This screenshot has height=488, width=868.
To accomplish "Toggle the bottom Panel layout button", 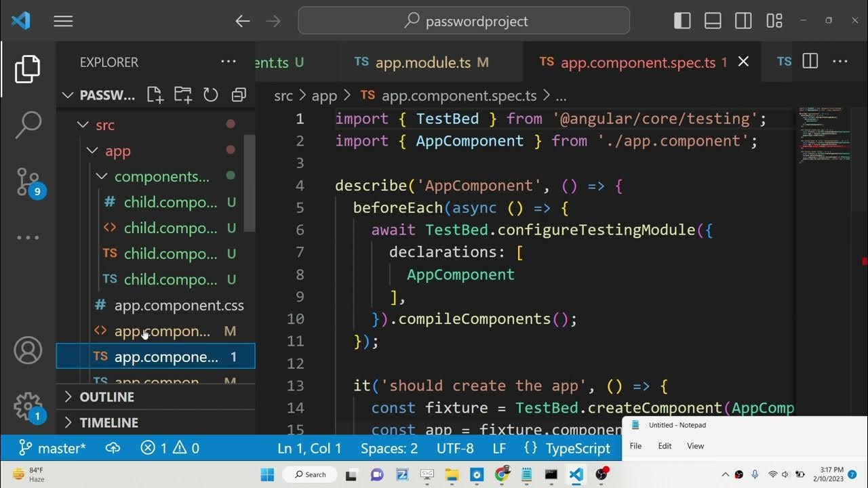I will 713,21.
